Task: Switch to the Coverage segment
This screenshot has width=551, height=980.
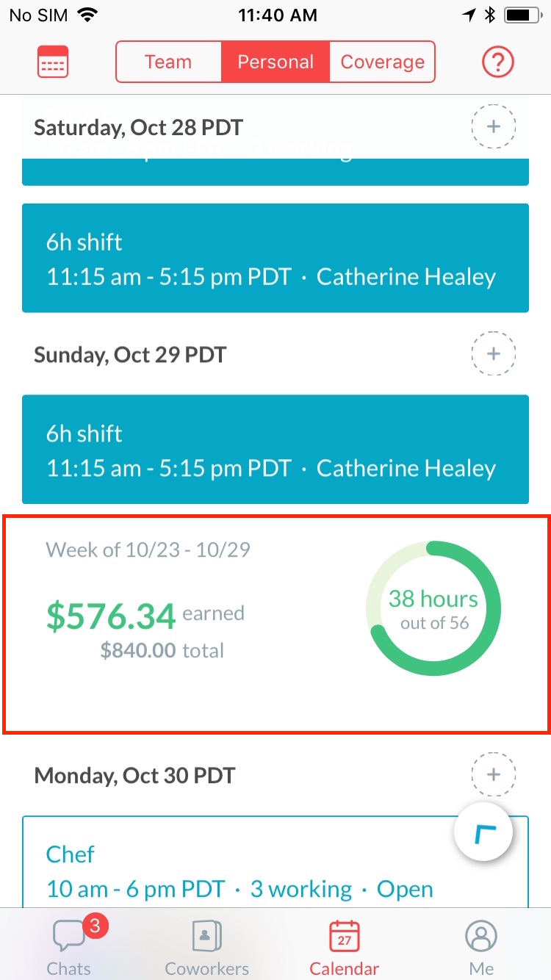Action: click(x=382, y=62)
